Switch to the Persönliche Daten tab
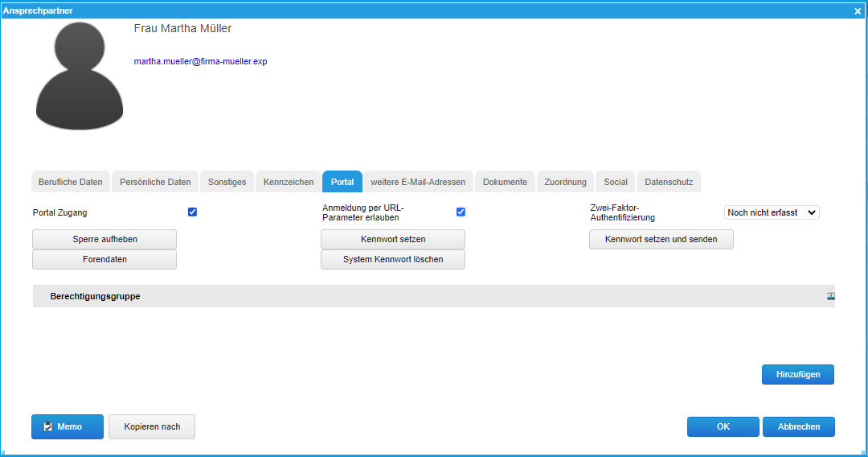Screen dimensions: 868x457 (x=155, y=182)
